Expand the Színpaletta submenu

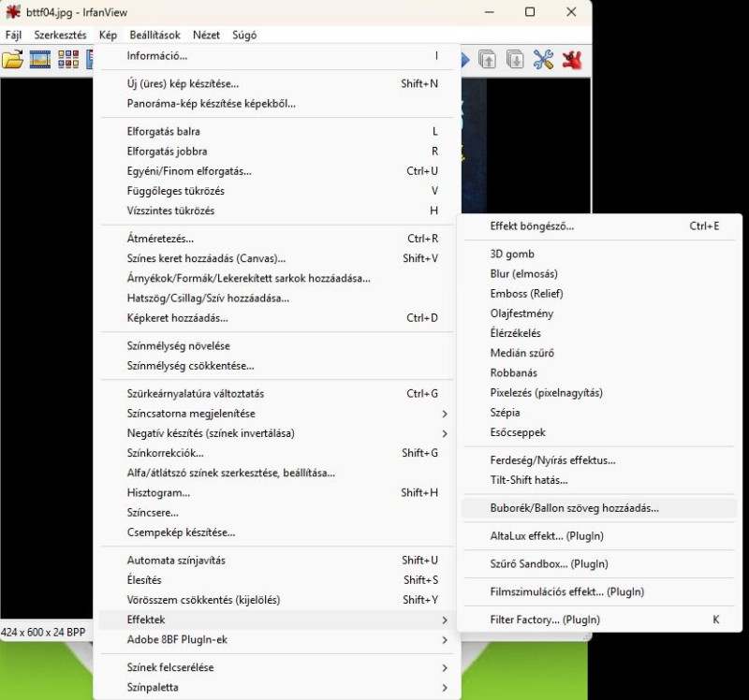(x=277, y=688)
